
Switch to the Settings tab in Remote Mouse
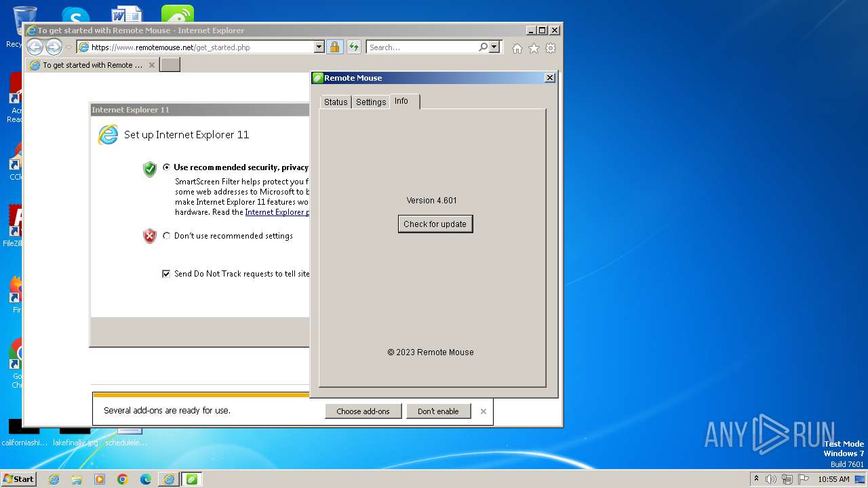click(371, 102)
